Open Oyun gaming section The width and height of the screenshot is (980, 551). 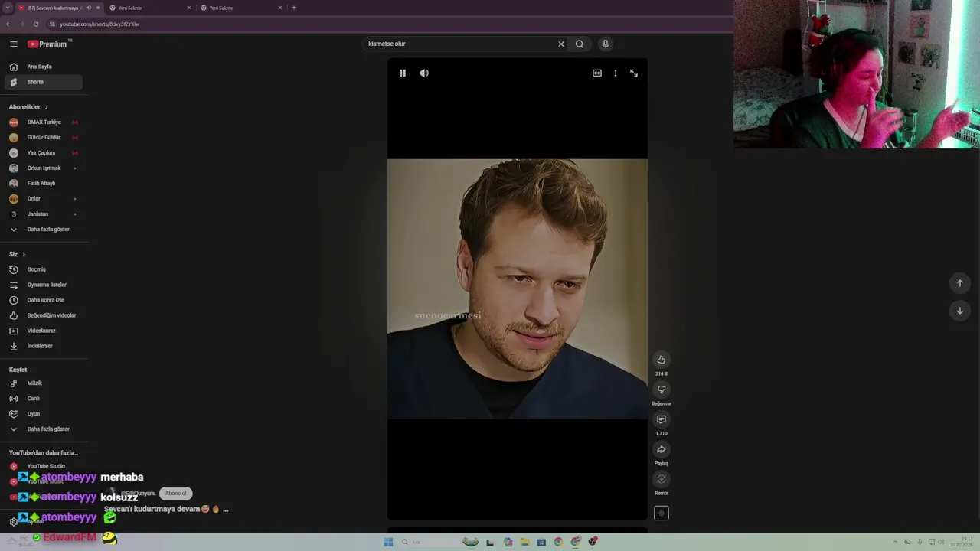pos(44,414)
